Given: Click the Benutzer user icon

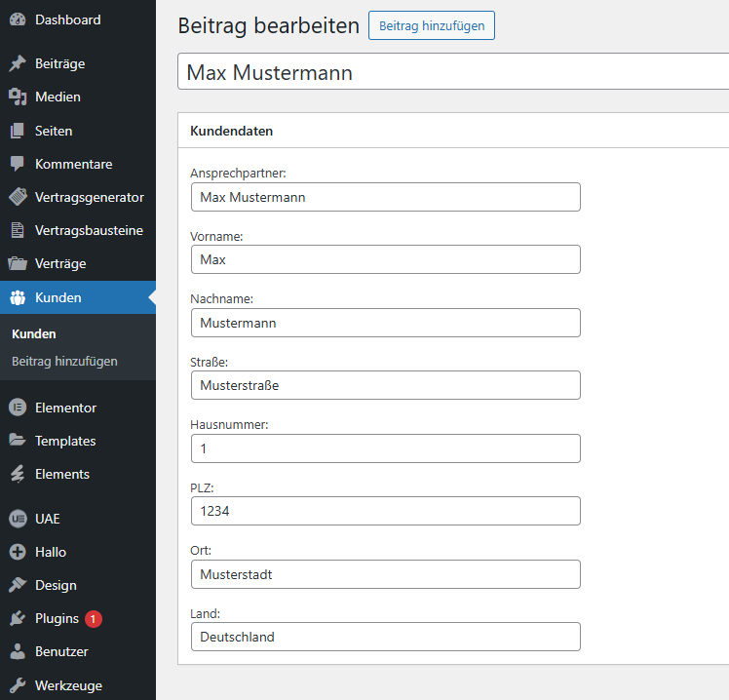Looking at the screenshot, I should click(18, 651).
